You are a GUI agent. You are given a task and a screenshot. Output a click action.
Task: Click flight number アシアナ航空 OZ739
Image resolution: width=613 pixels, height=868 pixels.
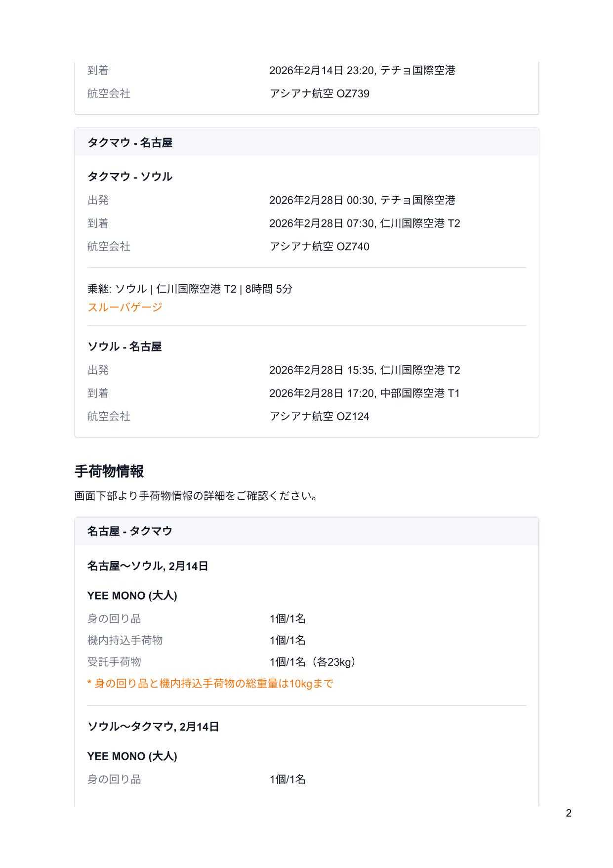(319, 94)
